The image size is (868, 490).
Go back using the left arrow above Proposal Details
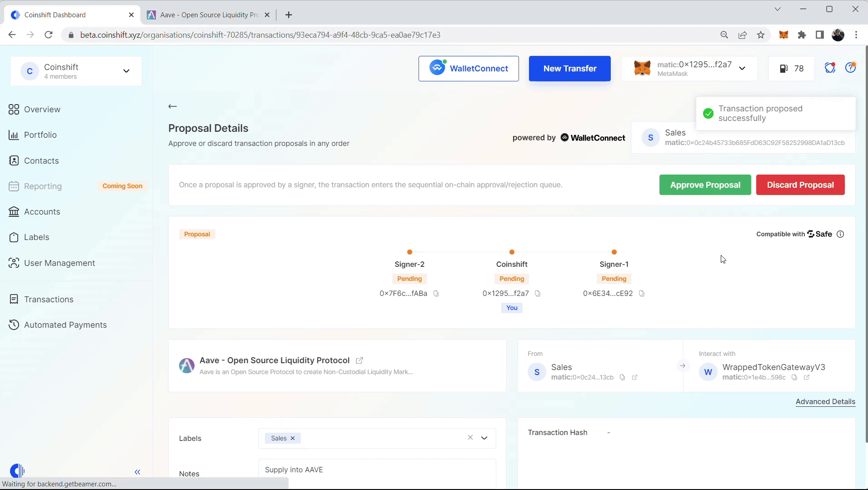pos(172,106)
